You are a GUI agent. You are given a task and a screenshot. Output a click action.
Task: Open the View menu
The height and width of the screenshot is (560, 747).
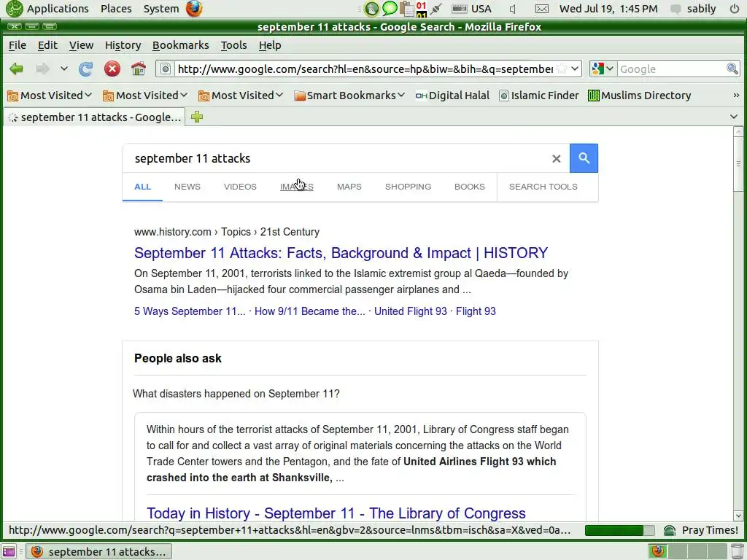(81, 45)
